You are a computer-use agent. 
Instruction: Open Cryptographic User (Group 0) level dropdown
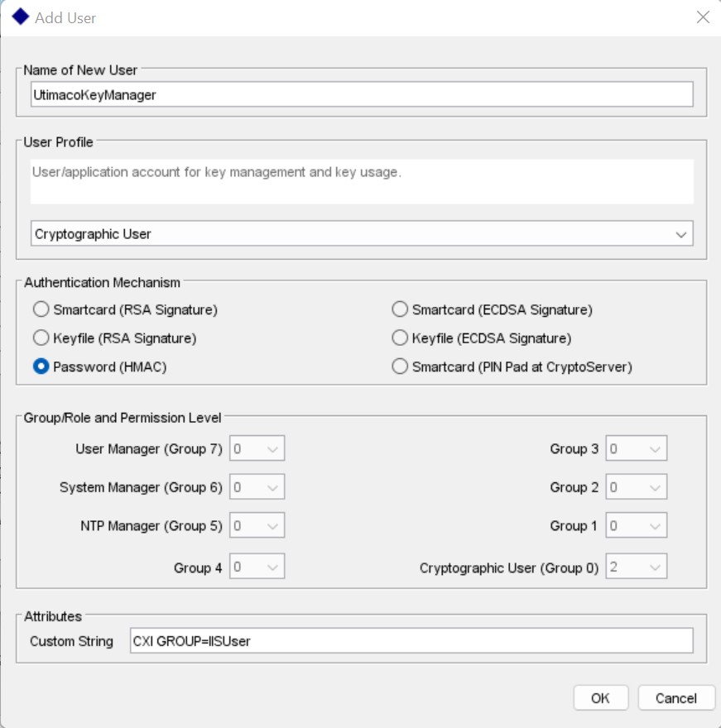[637, 567]
